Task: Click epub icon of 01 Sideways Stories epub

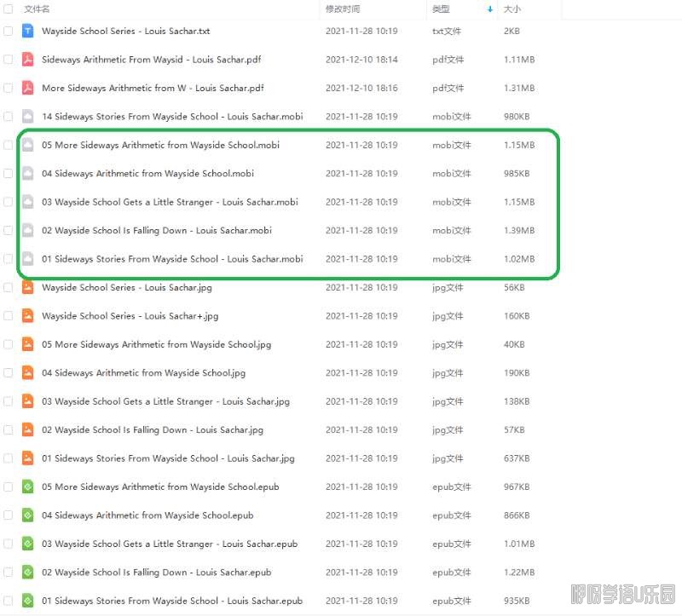Action: tap(28, 601)
